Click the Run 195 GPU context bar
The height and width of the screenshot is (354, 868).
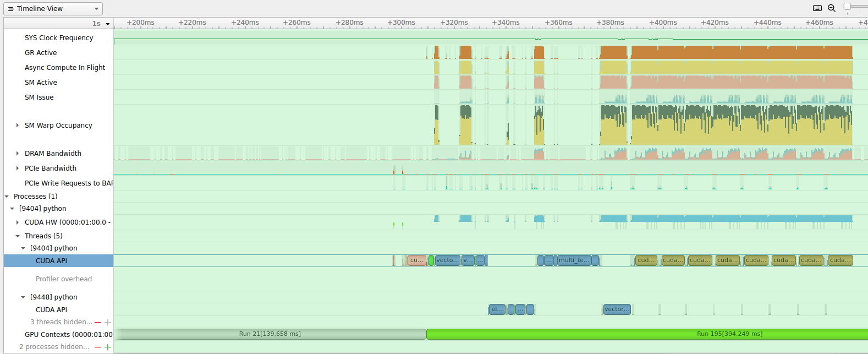pos(646,334)
